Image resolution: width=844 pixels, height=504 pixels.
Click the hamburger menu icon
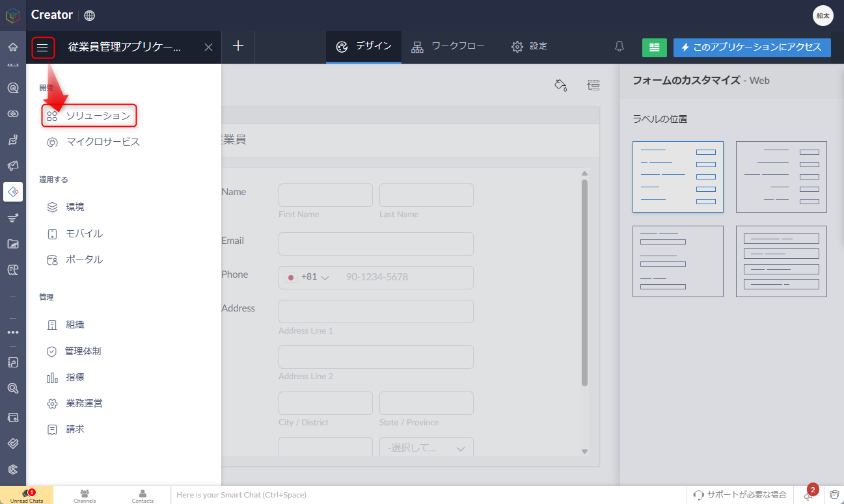[42, 47]
